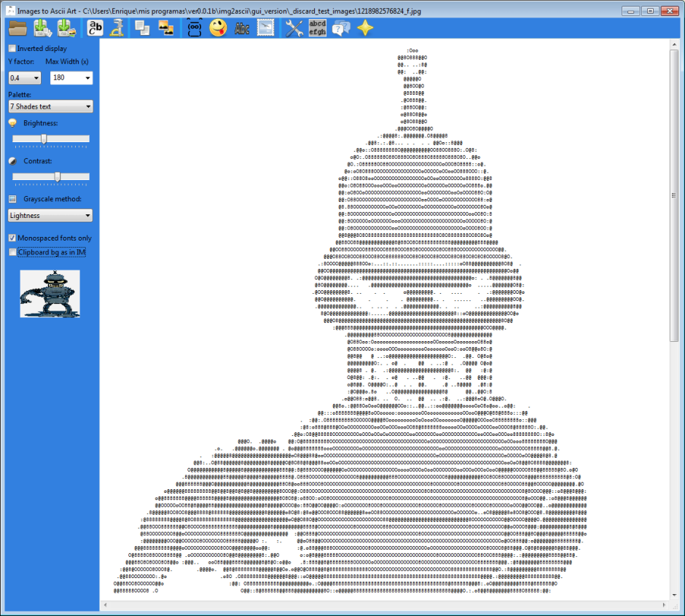The height and width of the screenshot is (616, 685).
Task: Click the save ASCII as image icon
Action: point(67,28)
